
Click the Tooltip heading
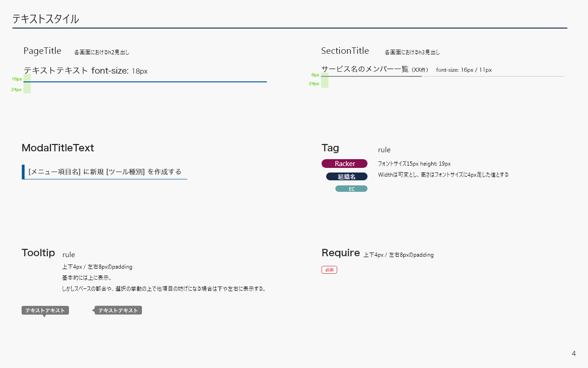(38, 253)
